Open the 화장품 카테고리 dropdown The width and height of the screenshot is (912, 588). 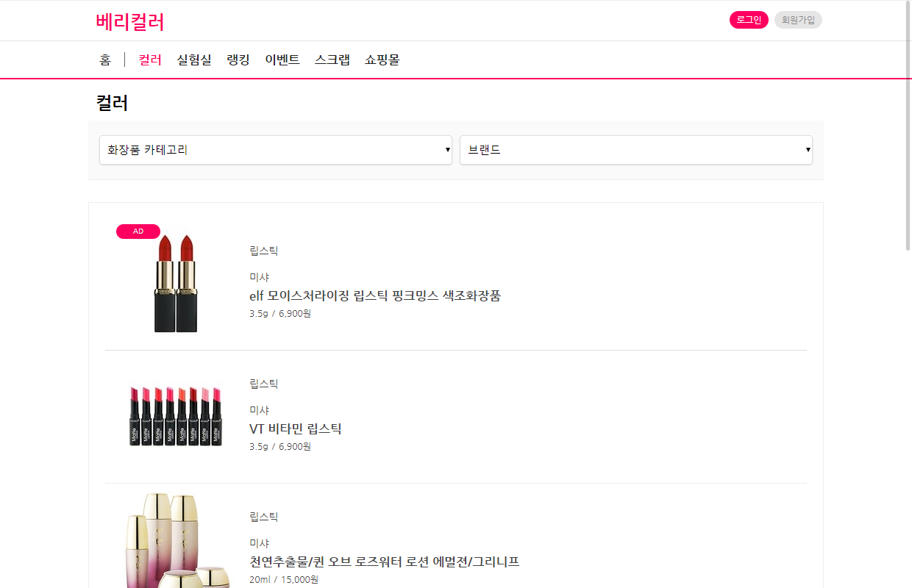coord(276,150)
